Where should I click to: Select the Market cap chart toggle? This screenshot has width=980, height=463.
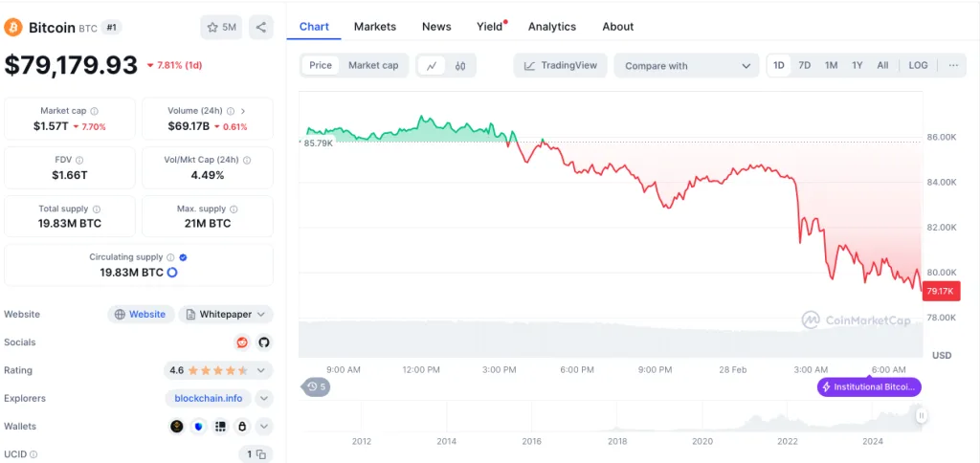373,66
